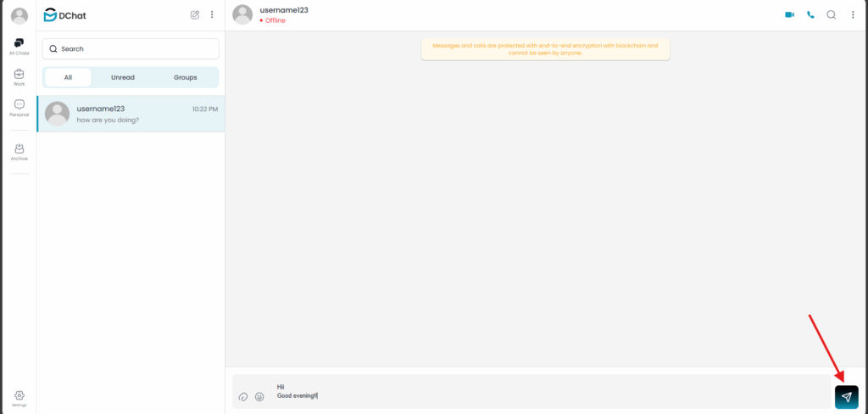This screenshot has width=868, height=414.
Task: Compose a new chat with the pencil icon
Action: pyautogui.click(x=195, y=15)
